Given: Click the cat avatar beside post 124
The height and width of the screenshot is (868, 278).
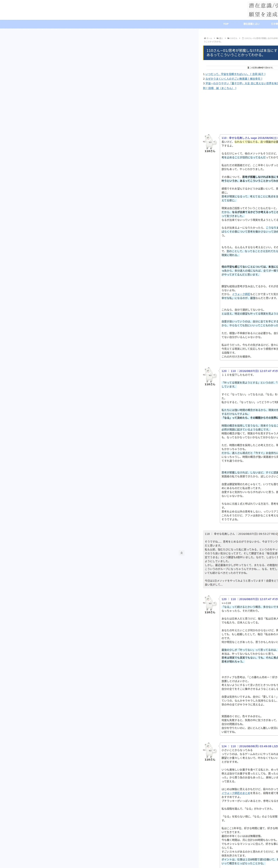Looking at the screenshot, I should [x=210, y=750].
